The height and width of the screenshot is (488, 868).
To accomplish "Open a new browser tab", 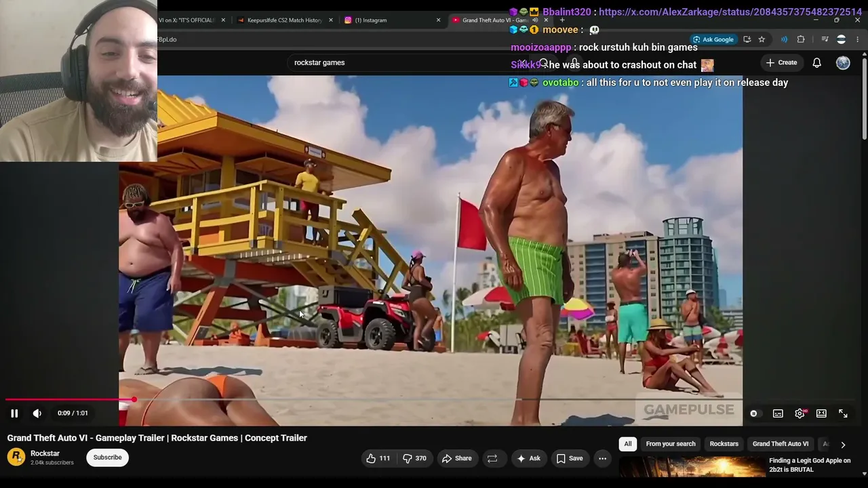I will coord(562,20).
